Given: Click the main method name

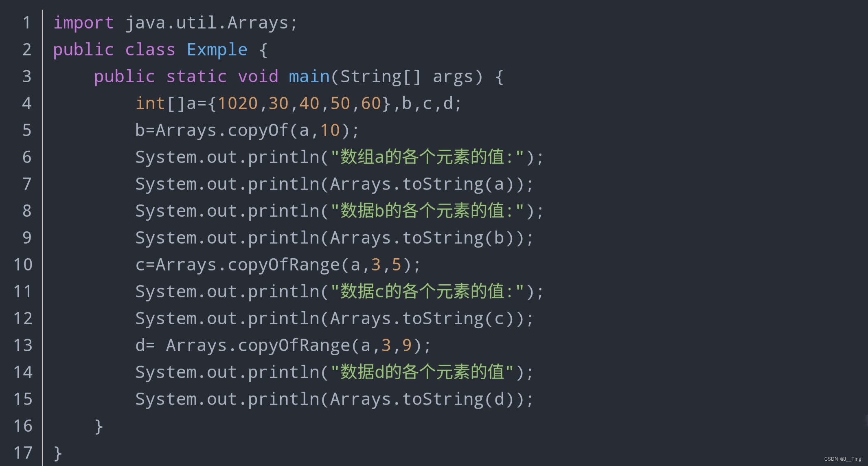Looking at the screenshot, I should coord(309,77).
